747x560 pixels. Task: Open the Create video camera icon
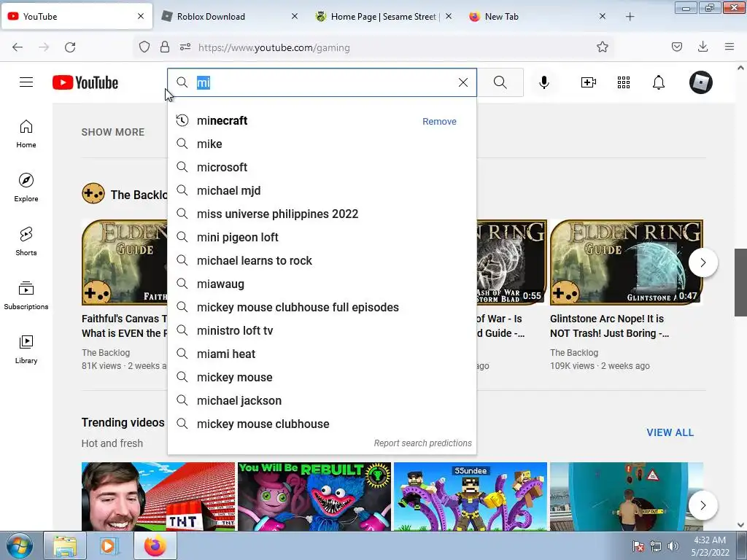pos(589,82)
